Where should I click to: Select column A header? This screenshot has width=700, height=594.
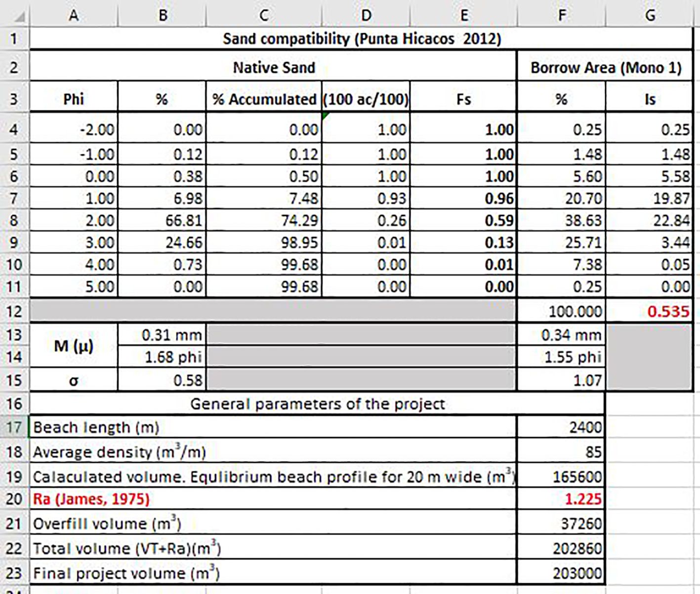click(x=74, y=15)
